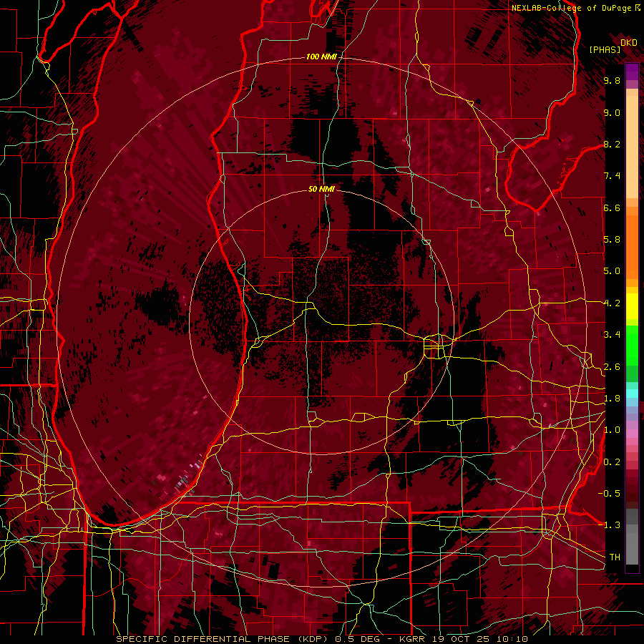The image size is (644, 644).
Task: Click the "TH" threshold label on the scale
Action: pyautogui.click(x=615, y=557)
